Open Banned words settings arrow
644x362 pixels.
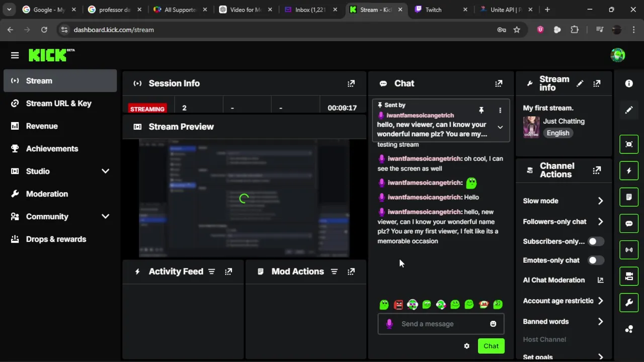(x=600, y=322)
